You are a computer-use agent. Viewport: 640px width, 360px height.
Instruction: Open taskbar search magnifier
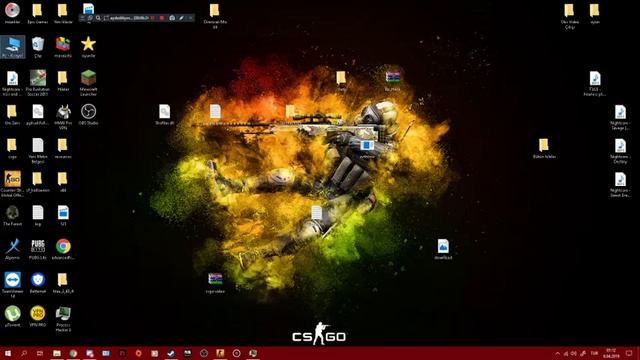(24, 353)
